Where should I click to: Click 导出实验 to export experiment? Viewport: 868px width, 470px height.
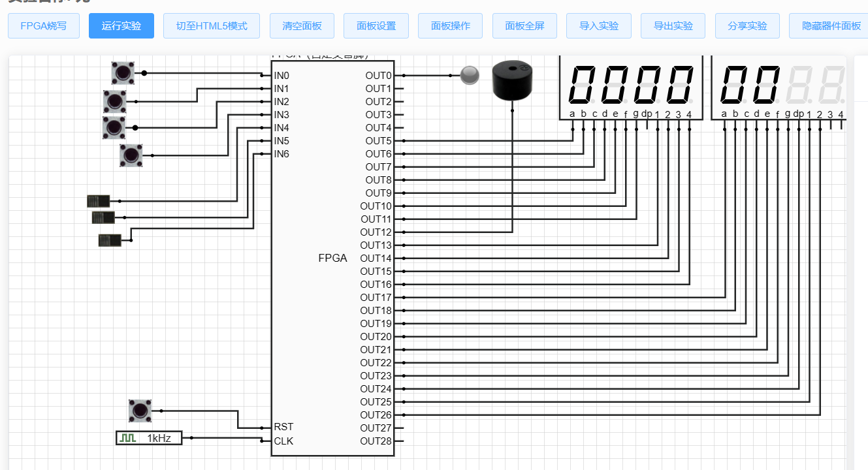673,26
